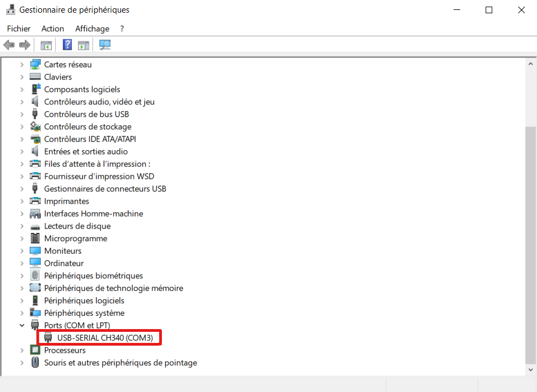Select Fournisseur d'impression WSD entry
The width and height of the screenshot is (537, 392).
[x=99, y=176]
